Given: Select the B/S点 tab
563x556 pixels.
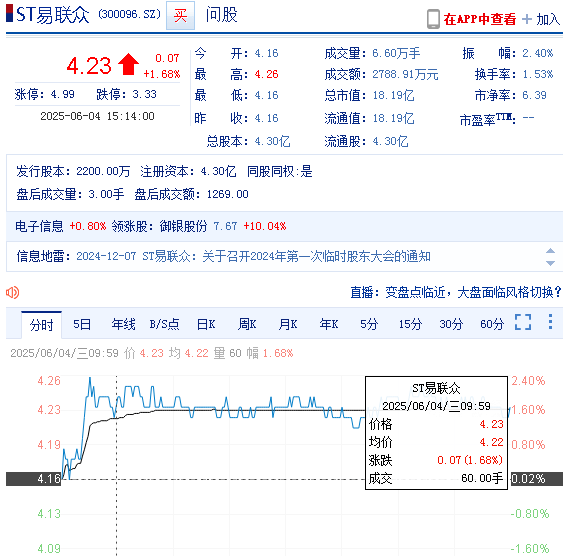Looking at the screenshot, I should click(x=164, y=324).
